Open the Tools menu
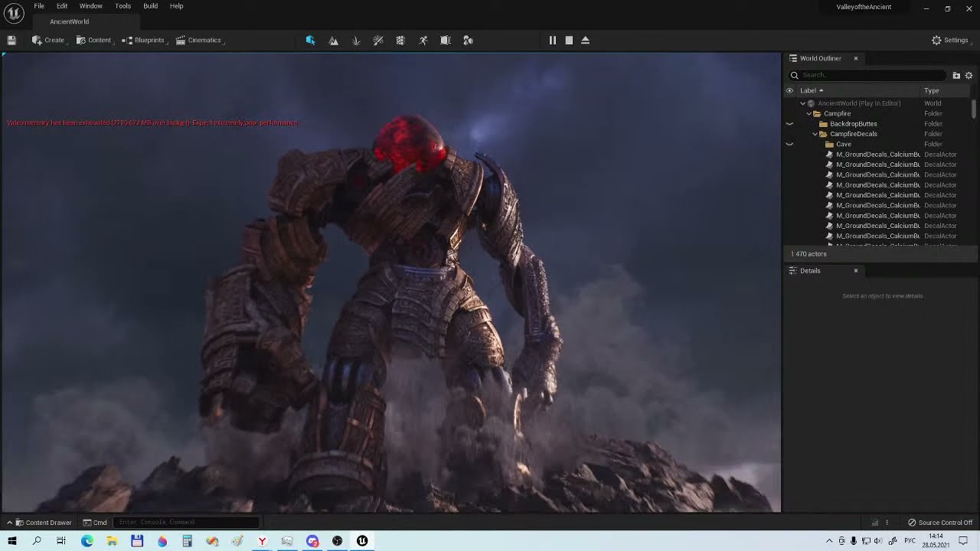This screenshot has height=551, width=980. (123, 6)
